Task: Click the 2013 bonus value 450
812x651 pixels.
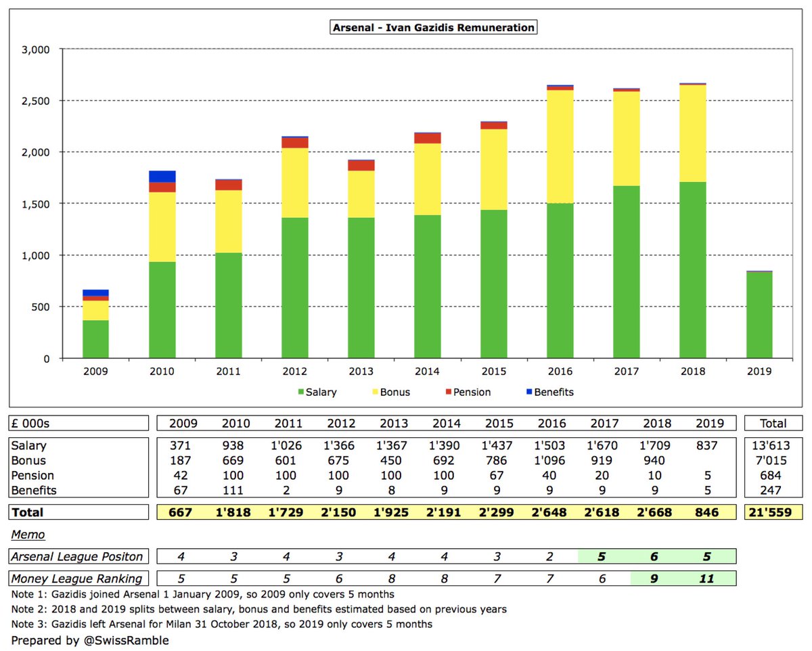Action: tap(394, 462)
